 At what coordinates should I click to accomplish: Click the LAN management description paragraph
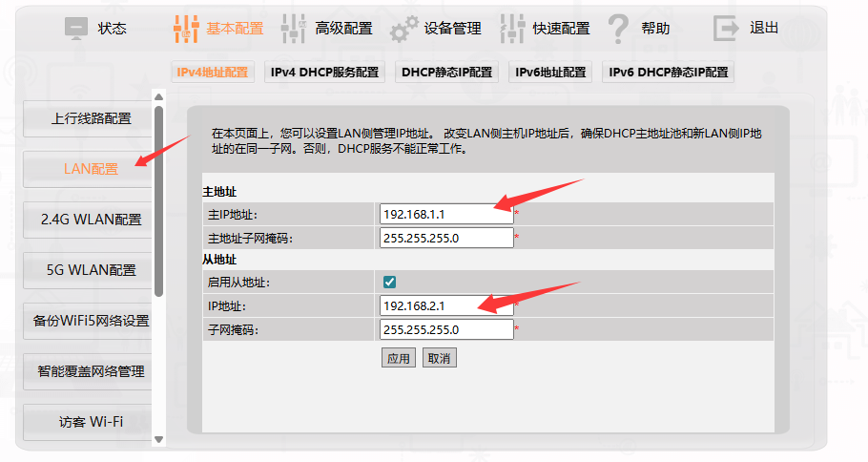(x=486, y=140)
